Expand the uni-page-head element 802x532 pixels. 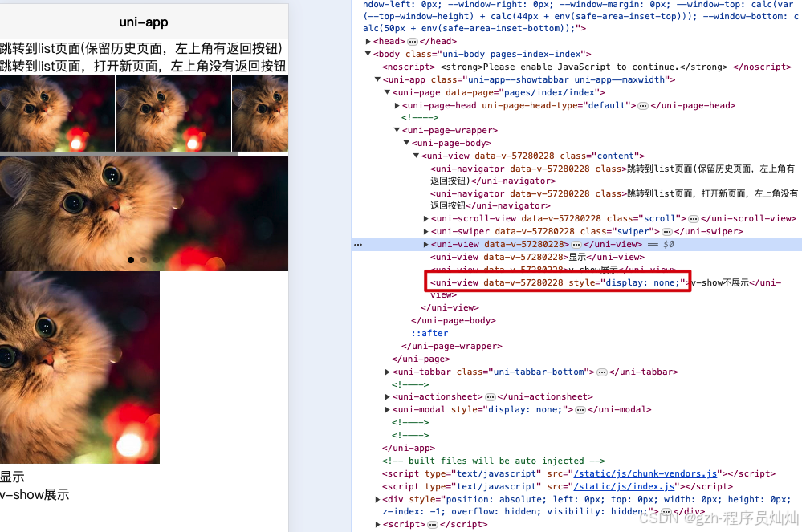tap(397, 106)
